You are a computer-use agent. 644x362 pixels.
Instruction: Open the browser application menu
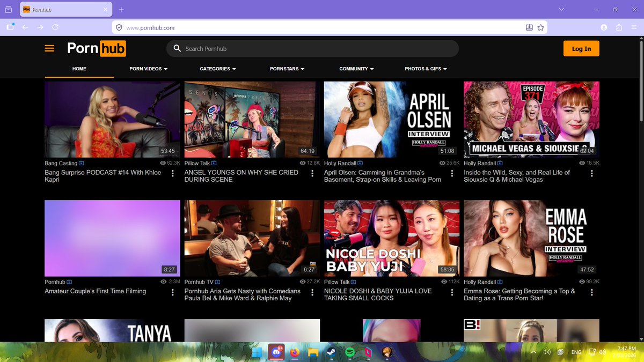pos(634,27)
